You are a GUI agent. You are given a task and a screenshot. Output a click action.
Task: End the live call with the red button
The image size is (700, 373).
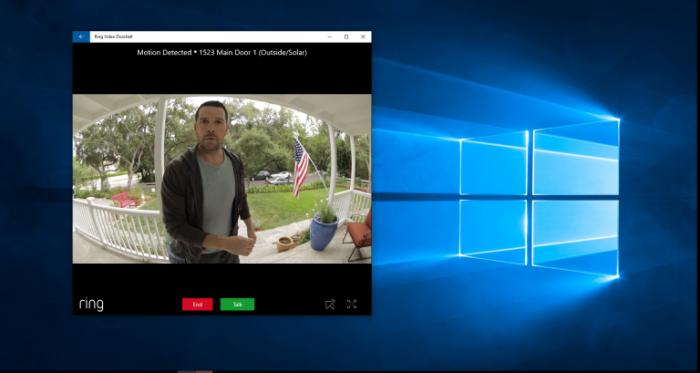(197, 304)
